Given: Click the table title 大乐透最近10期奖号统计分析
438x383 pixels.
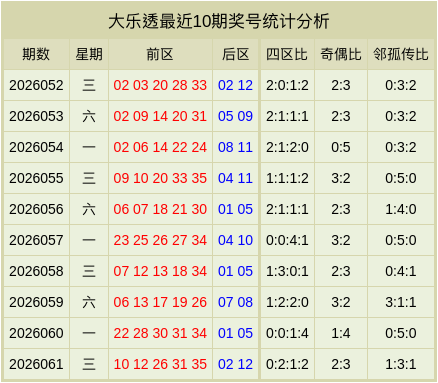Looking at the screenshot, I should 219,21.
